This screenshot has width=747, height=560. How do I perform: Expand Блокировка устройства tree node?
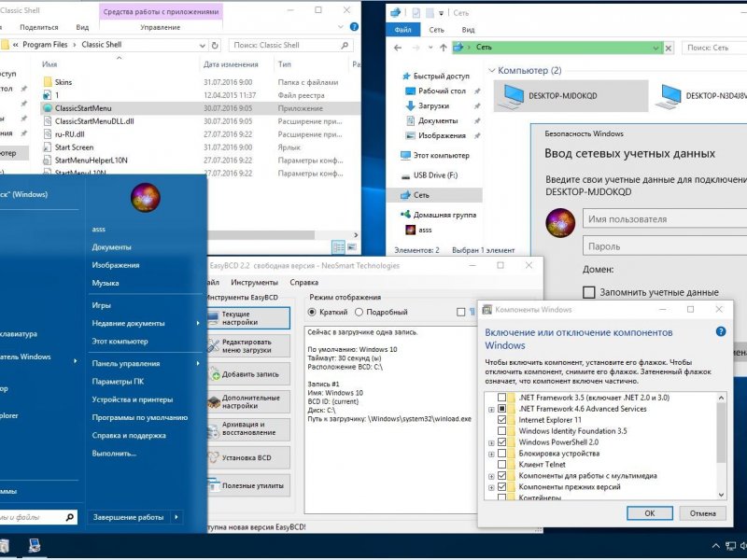coord(491,454)
